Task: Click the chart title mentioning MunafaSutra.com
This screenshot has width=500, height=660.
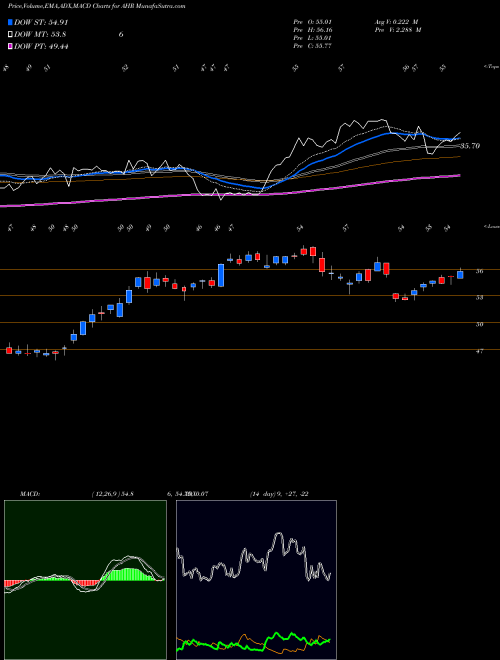Action: tap(97, 6)
